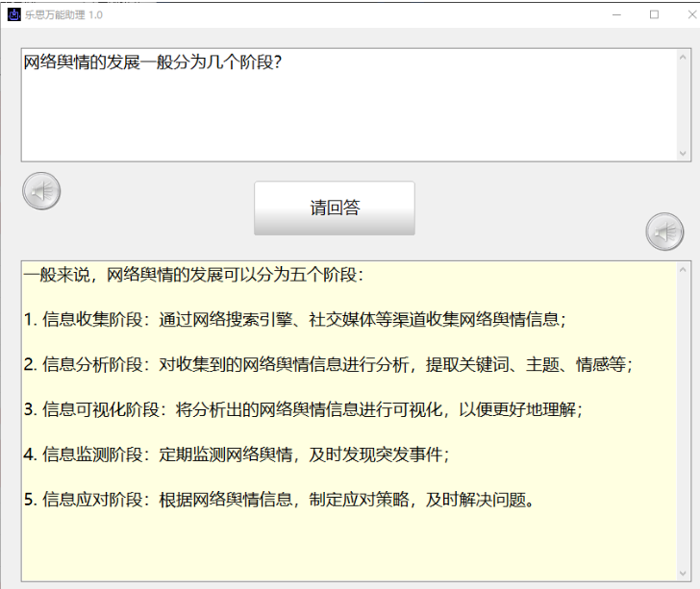The image size is (700, 589).
Task: Click the answer box scrollbar up arrow
Action: pyautogui.click(x=684, y=269)
